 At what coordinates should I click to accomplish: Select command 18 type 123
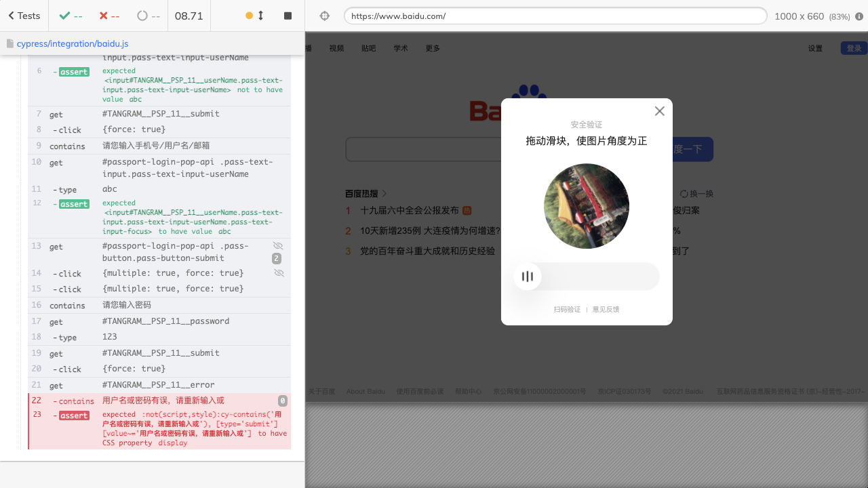tap(159, 337)
